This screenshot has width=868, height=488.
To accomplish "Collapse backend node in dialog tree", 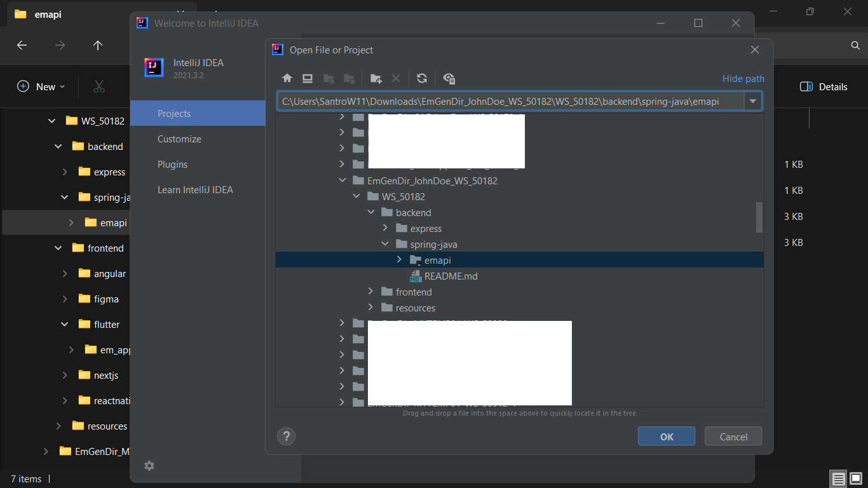I will tap(371, 212).
